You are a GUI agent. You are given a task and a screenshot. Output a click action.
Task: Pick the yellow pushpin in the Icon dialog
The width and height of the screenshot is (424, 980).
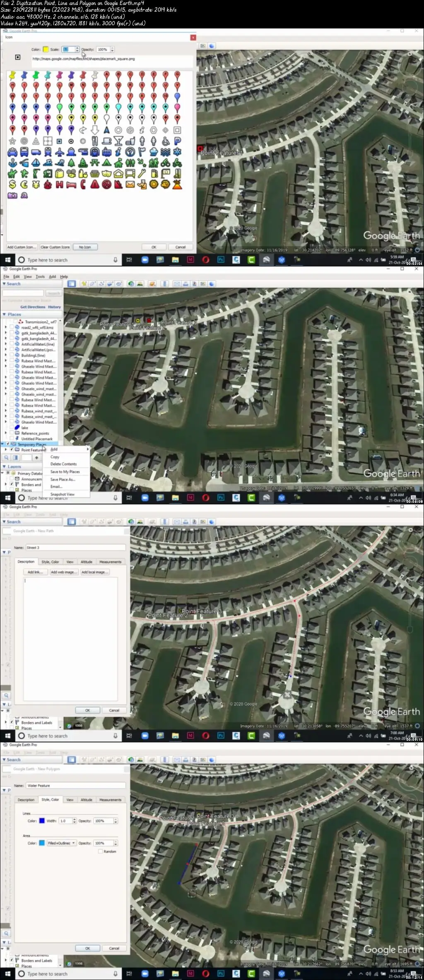[x=12, y=75]
